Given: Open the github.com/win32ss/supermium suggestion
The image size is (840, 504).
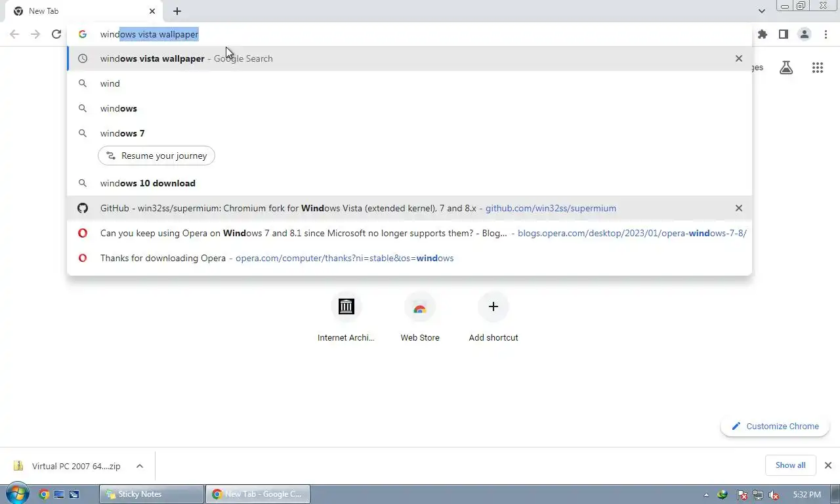Looking at the screenshot, I should coord(409,208).
